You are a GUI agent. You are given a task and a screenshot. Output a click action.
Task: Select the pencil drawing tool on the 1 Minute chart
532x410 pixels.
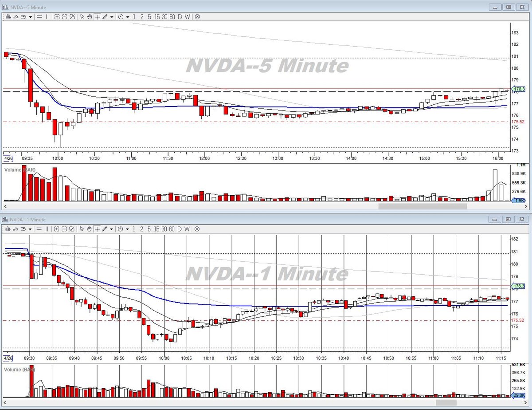pyautogui.click(x=105, y=229)
